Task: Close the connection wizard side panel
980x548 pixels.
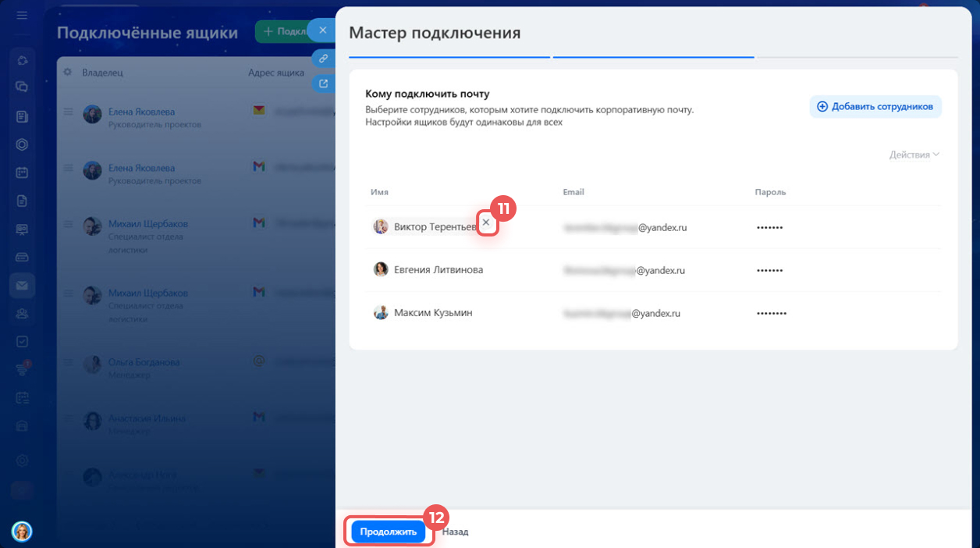Action: coord(322,30)
